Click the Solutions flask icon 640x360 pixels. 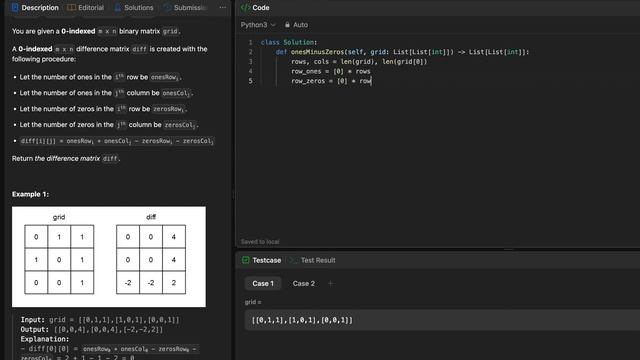tap(118, 7)
